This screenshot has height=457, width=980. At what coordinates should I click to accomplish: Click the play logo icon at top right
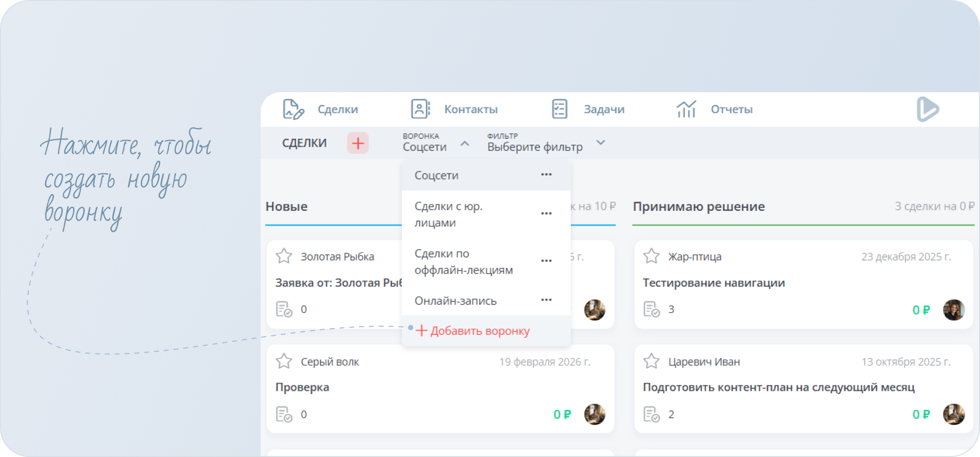pyautogui.click(x=928, y=109)
